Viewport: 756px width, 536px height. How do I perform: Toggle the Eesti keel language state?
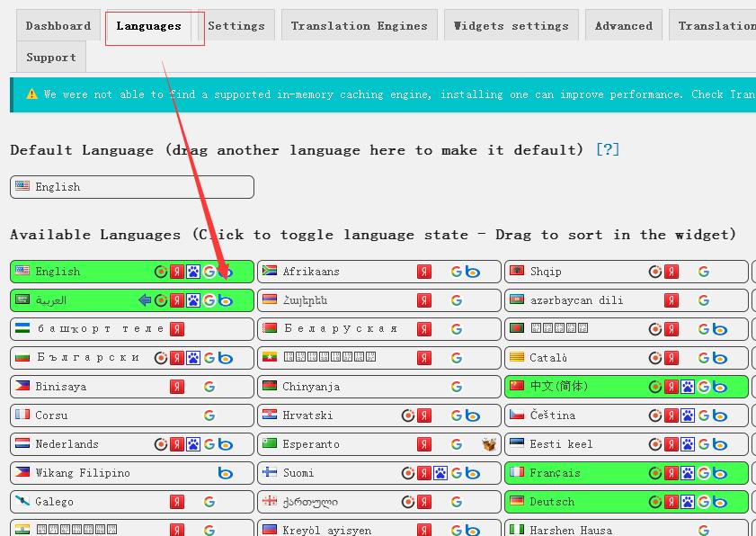pos(627,444)
